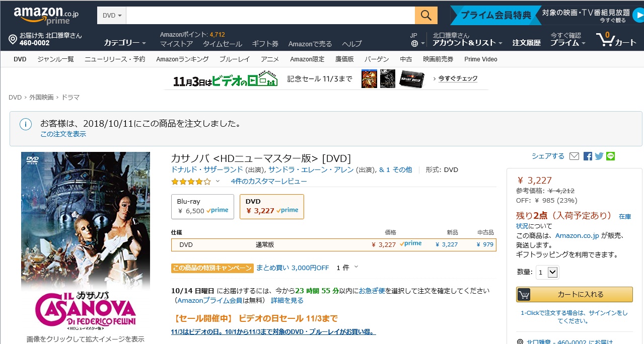This screenshot has height=344, width=644.
Task: Share on Facebook icon
Action: [x=588, y=156]
